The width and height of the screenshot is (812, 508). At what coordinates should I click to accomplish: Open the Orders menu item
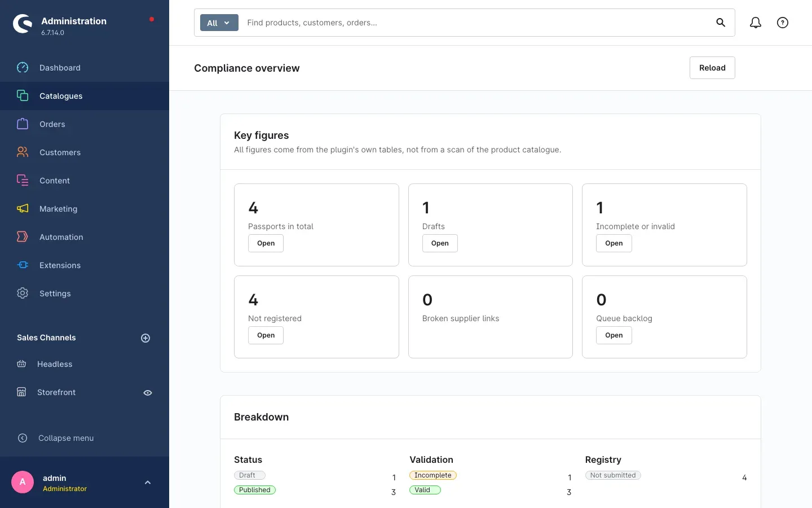[85, 124]
